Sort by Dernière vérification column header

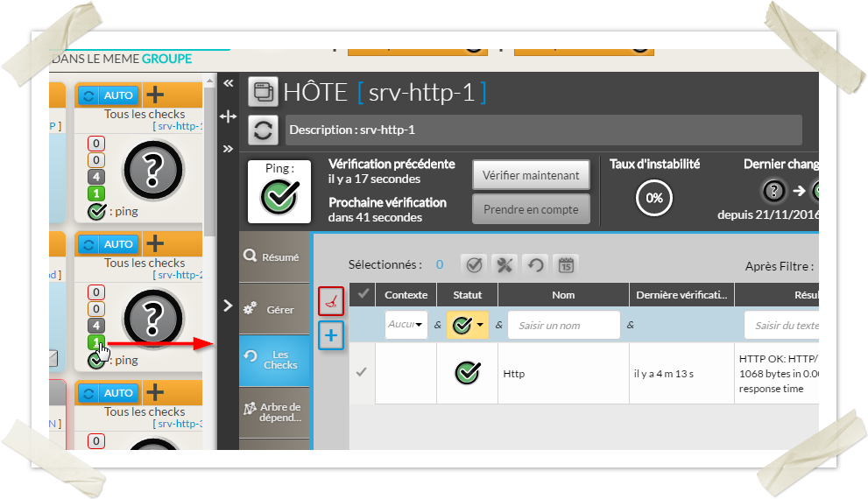coord(681,295)
